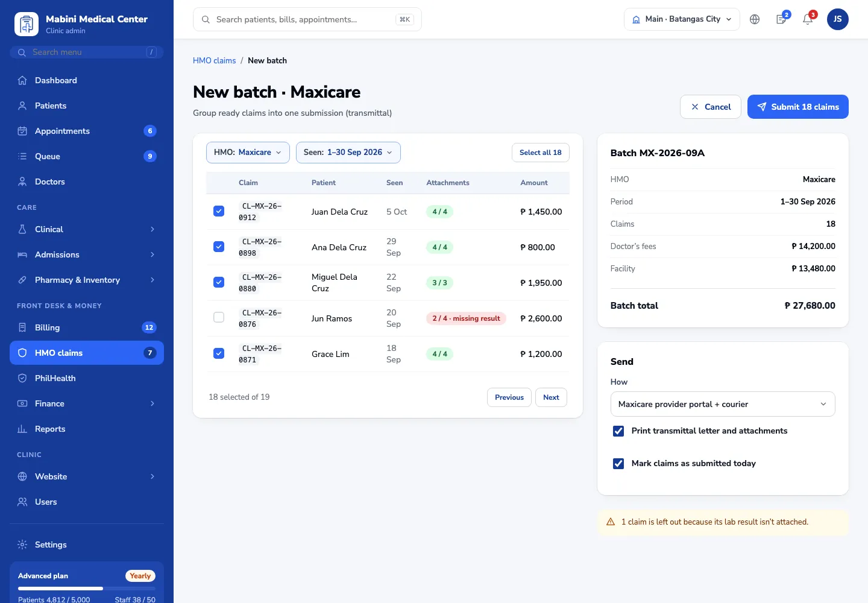
Task: Click the search magnifier in the top bar
Action: coord(206,19)
